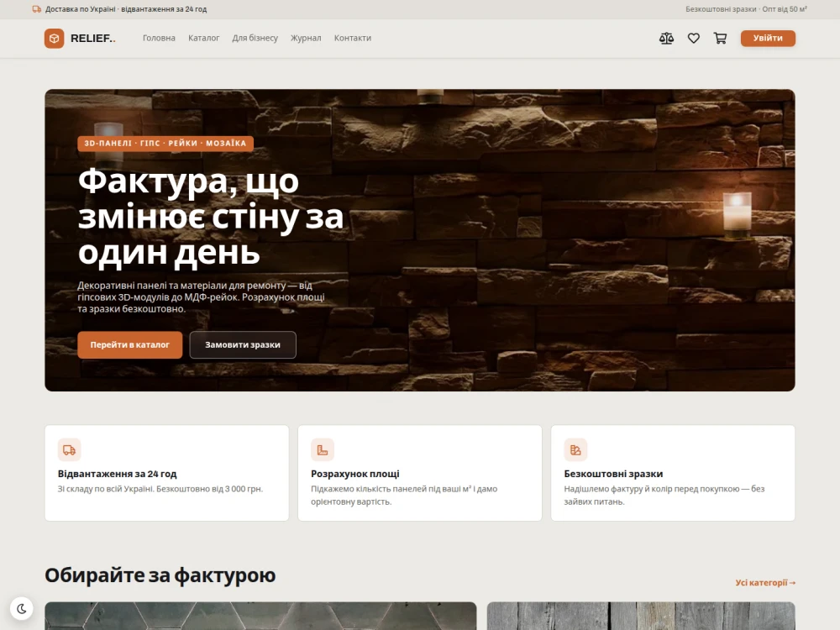Viewport: 840px width, 630px height.
Task: Click the Увійти login button
Action: (x=768, y=38)
